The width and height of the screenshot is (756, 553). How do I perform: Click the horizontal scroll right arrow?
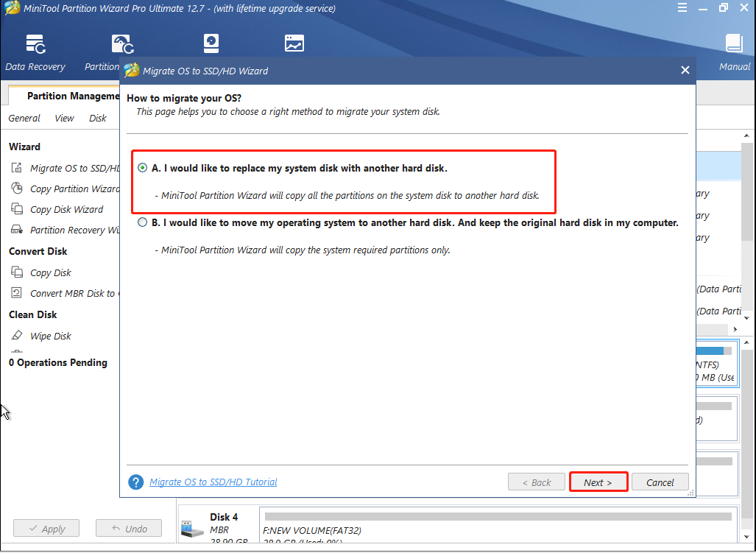click(735, 329)
